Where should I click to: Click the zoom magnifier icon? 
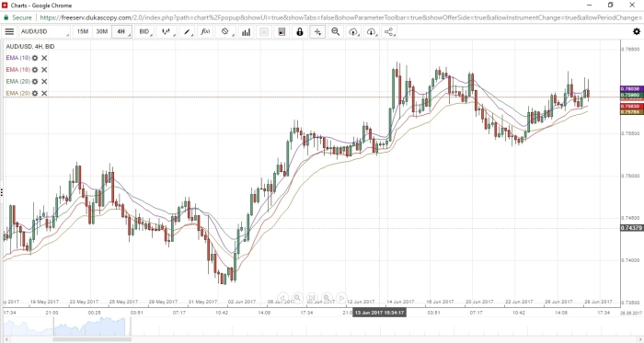(x=336, y=31)
